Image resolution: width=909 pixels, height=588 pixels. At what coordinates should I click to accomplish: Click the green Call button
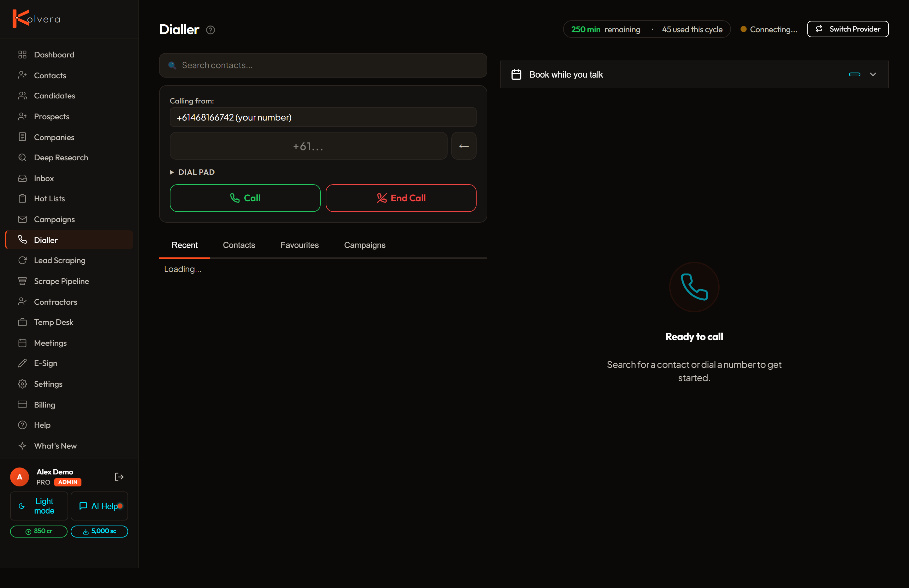pos(245,198)
